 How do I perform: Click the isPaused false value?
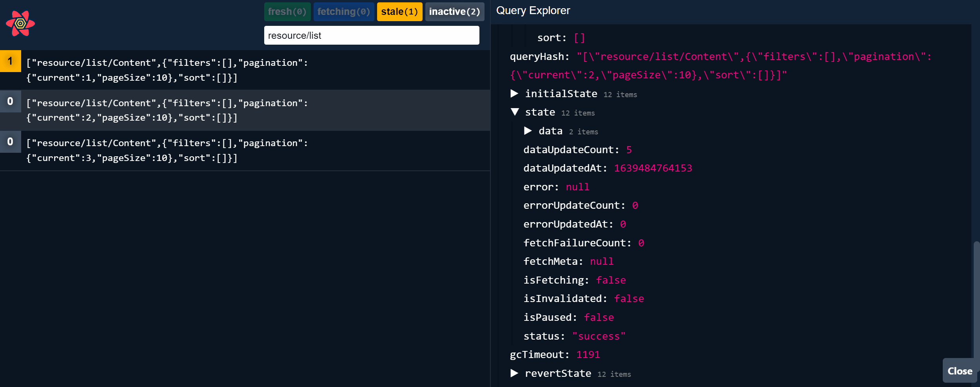[x=599, y=317]
